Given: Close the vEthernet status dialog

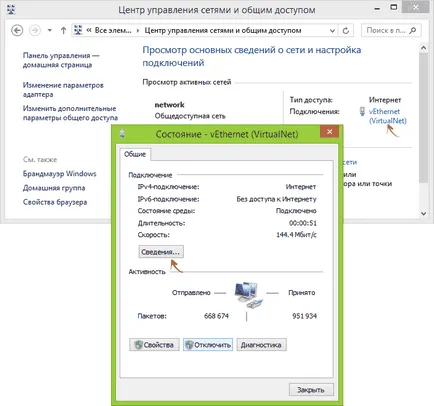Looking at the screenshot, I should (329, 132).
